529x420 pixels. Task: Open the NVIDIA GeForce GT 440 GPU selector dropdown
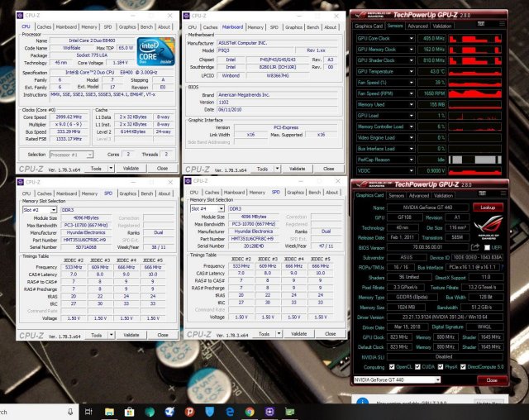tap(437, 379)
